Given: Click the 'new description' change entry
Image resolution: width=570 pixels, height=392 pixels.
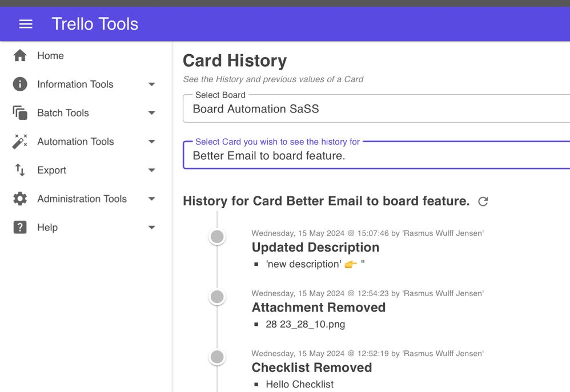Looking at the screenshot, I should [x=315, y=264].
